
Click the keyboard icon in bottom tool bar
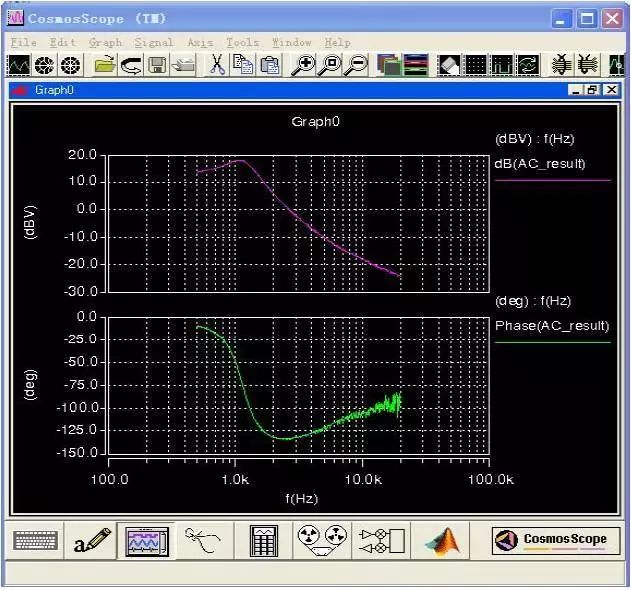pyautogui.click(x=35, y=540)
